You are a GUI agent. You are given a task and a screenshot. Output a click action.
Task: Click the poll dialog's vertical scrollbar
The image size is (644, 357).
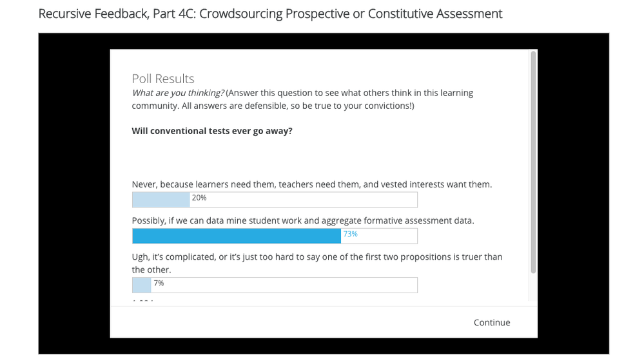coord(532,161)
